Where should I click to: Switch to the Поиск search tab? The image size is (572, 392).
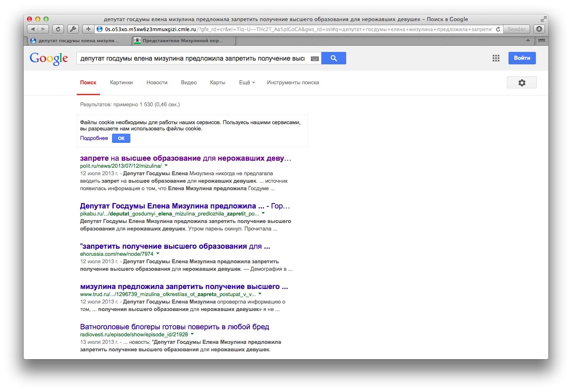[88, 83]
